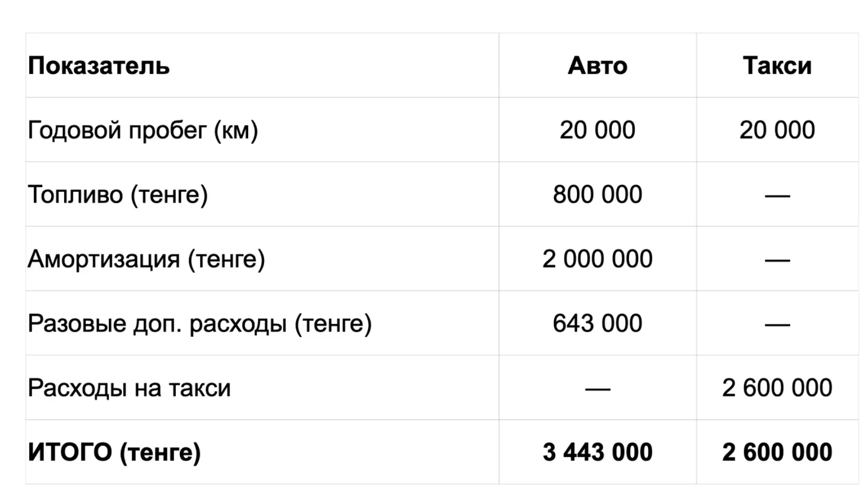Click the Авто dash in Расходы на такси row
This screenshot has height=489, width=868.
[597, 390]
